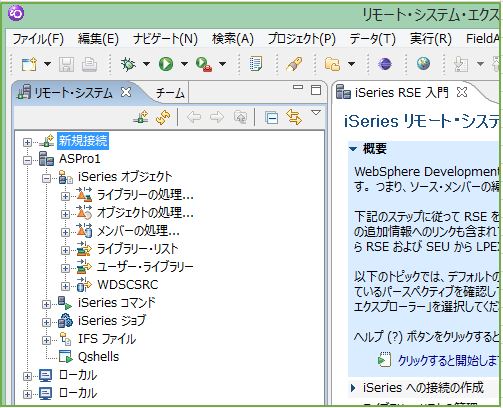Click the クリックすると開始 link
Screen dimensions: 503x408
tap(447, 361)
